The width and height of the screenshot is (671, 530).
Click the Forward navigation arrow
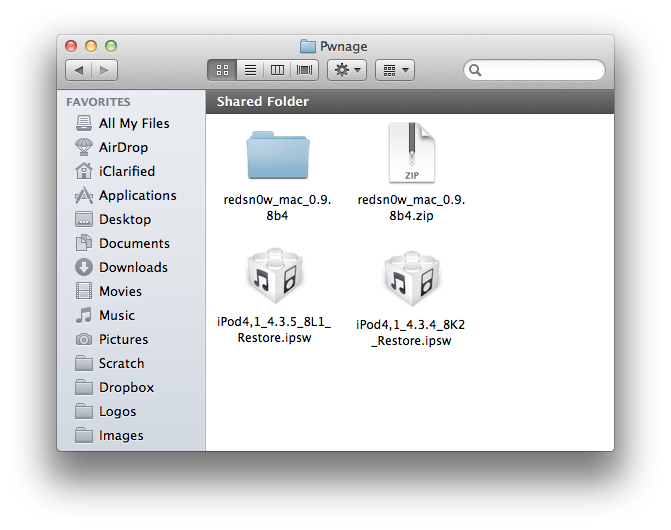point(105,70)
